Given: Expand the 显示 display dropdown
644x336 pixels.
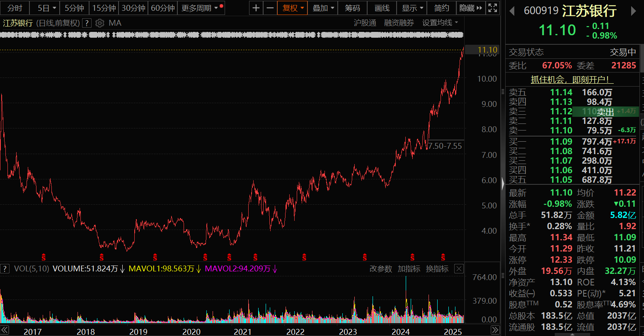Looking at the screenshot, I should click(x=412, y=8).
